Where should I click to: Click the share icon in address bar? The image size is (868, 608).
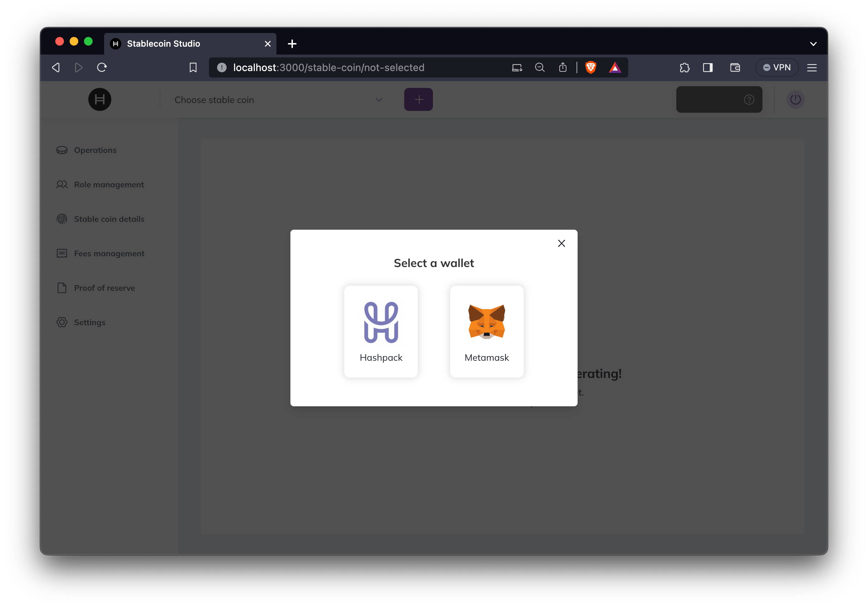tap(563, 67)
